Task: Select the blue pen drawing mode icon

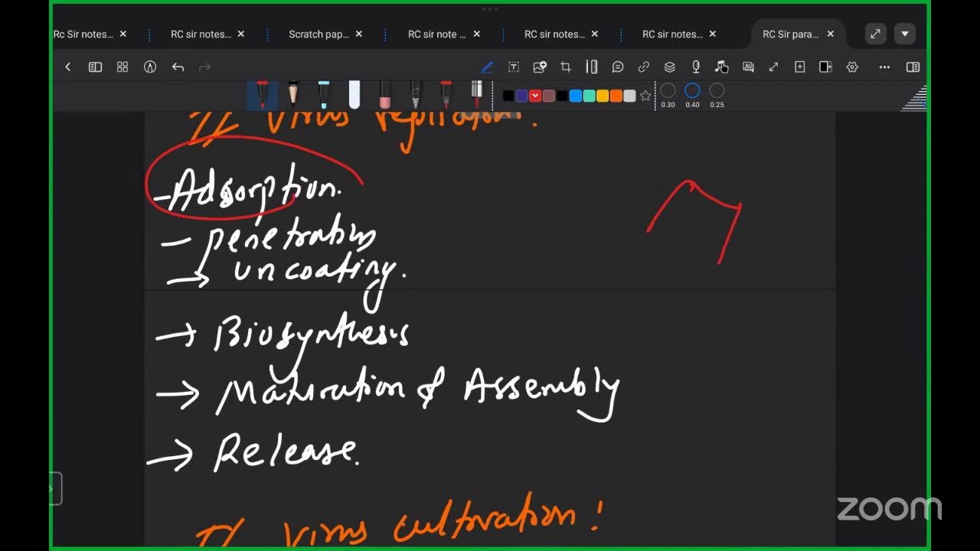Action: (487, 67)
